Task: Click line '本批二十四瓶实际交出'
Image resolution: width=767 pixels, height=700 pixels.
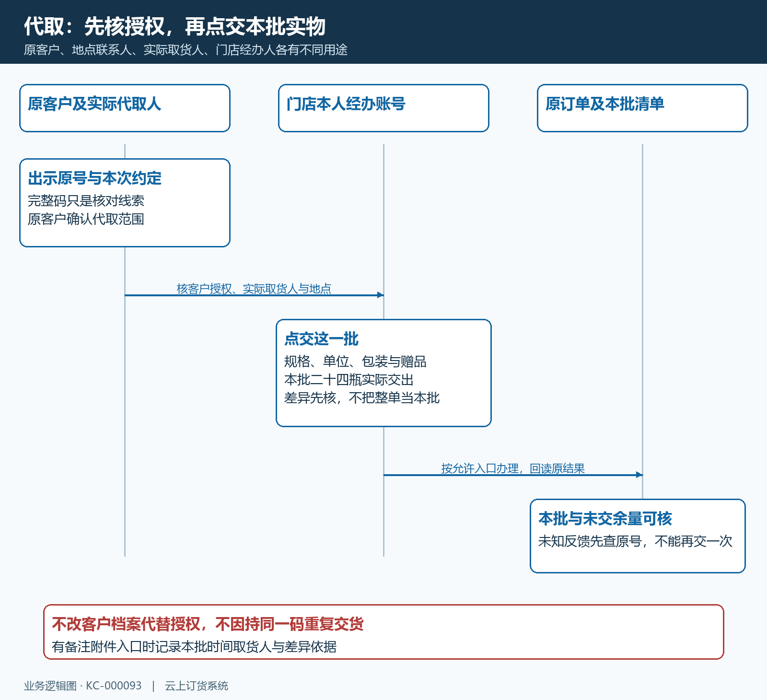Action: (349, 380)
